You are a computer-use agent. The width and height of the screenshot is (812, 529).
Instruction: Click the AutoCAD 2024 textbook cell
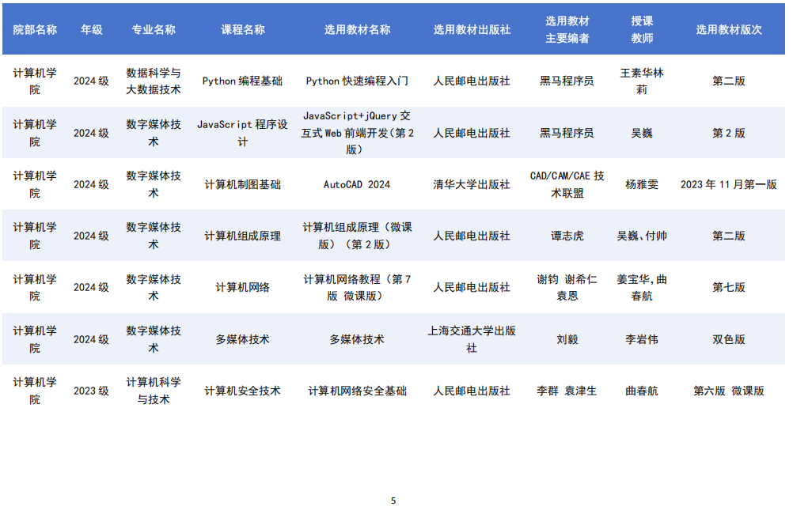tap(357, 184)
